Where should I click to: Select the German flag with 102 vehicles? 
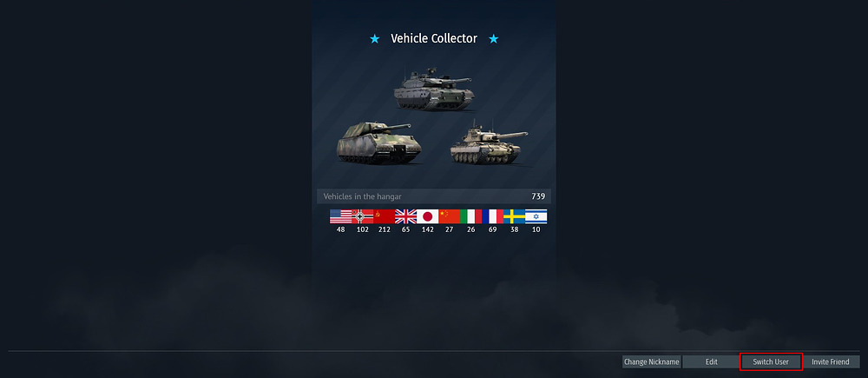coord(362,216)
